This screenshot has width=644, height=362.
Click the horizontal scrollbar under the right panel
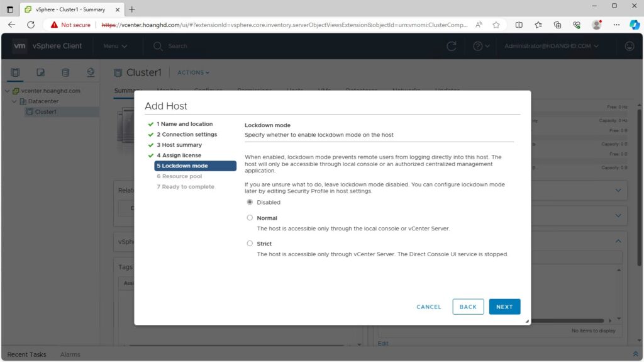point(567,320)
